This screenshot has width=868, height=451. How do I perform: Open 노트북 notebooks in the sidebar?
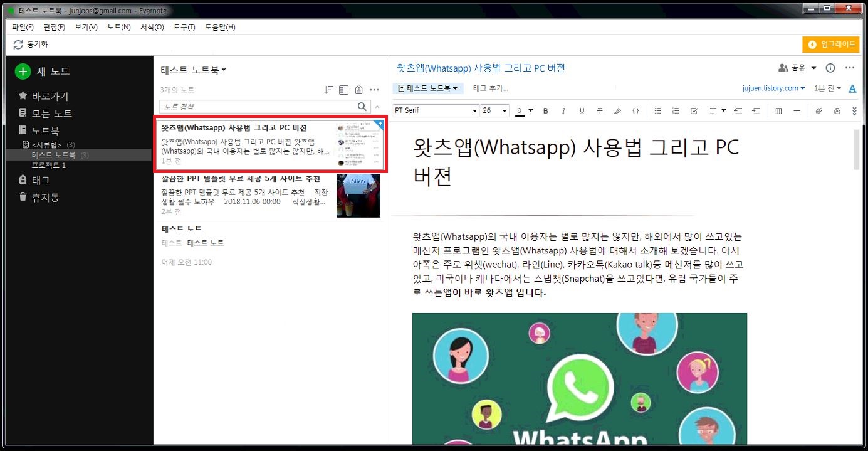[x=39, y=131]
